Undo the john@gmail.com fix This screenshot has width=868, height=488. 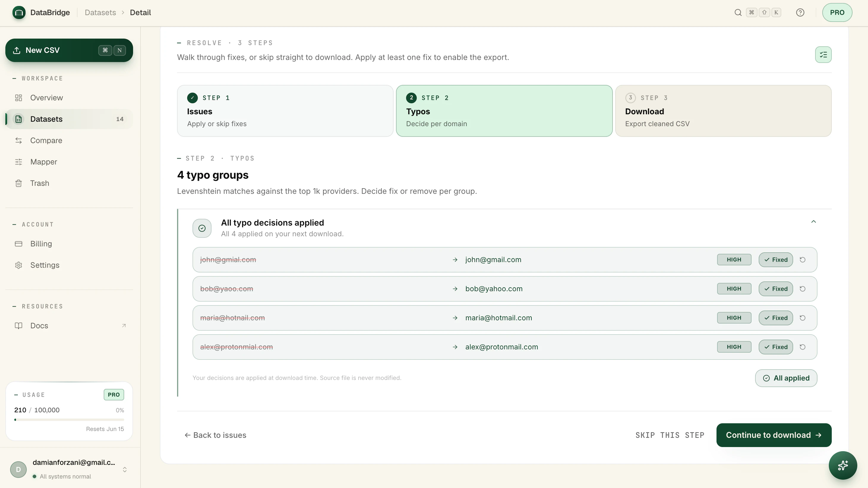pos(802,260)
